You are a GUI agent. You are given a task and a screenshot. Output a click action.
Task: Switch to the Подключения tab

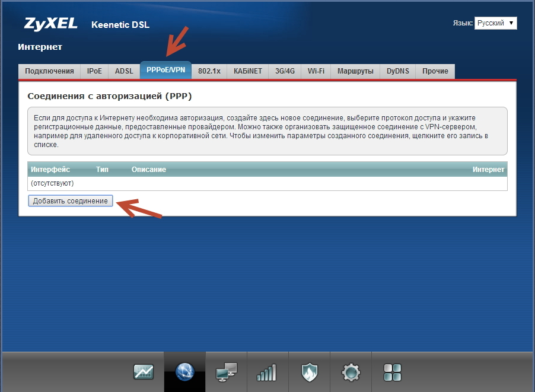click(x=49, y=71)
